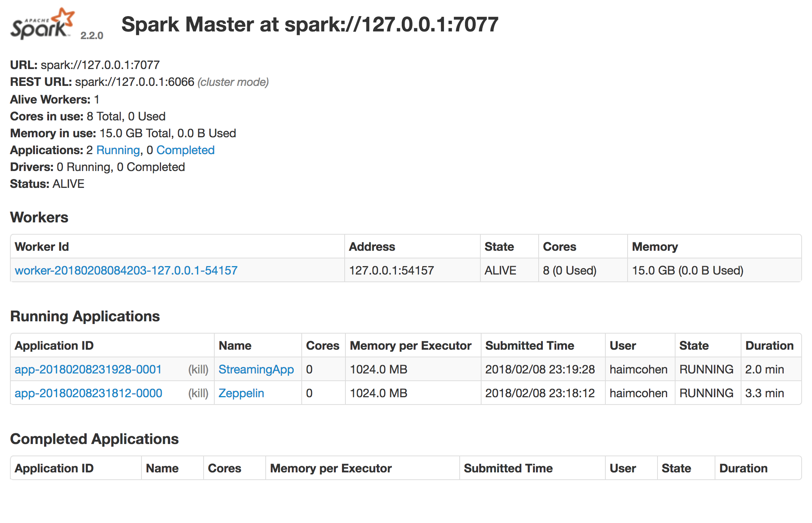This screenshot has width=812, height=523.
Task: Click Submitted Time header in Running Applications
Action: [529, 346]
